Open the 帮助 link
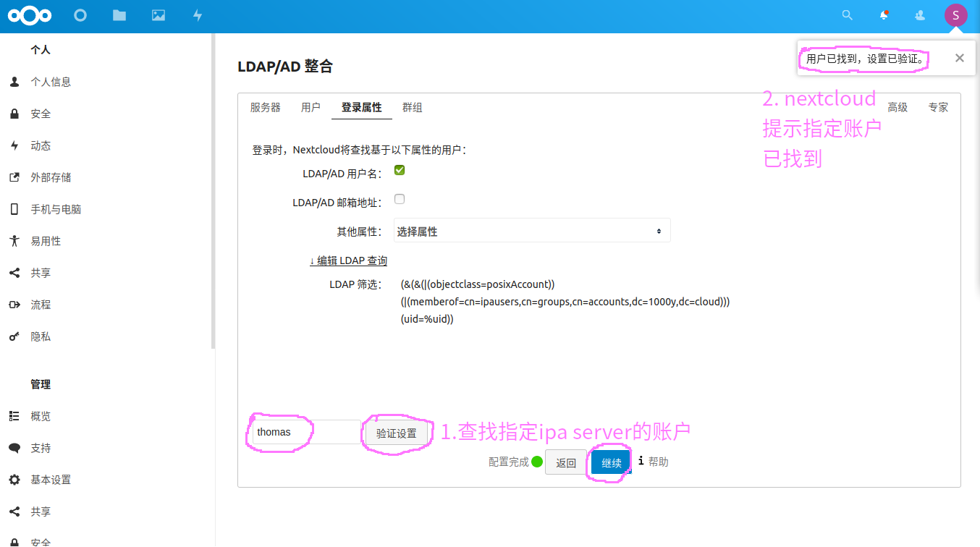Image resolution: width=980 pixels, height=547 pixels. [x=658, y=462]
